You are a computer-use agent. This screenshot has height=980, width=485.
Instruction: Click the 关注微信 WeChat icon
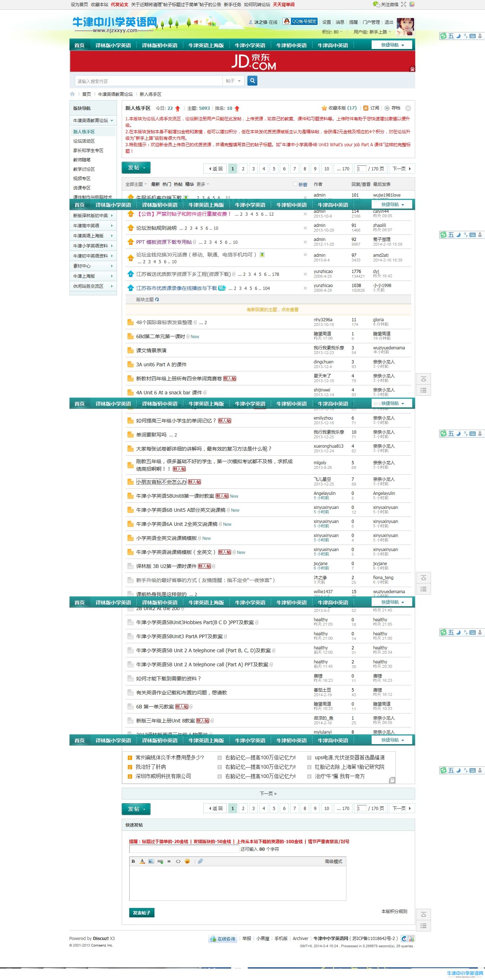pos(376,4)
